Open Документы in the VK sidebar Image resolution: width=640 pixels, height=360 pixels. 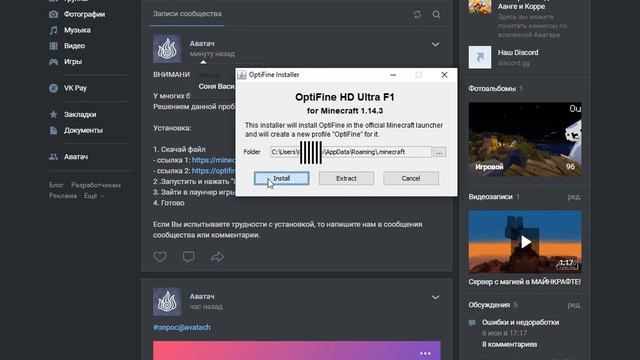pos(83,131)
